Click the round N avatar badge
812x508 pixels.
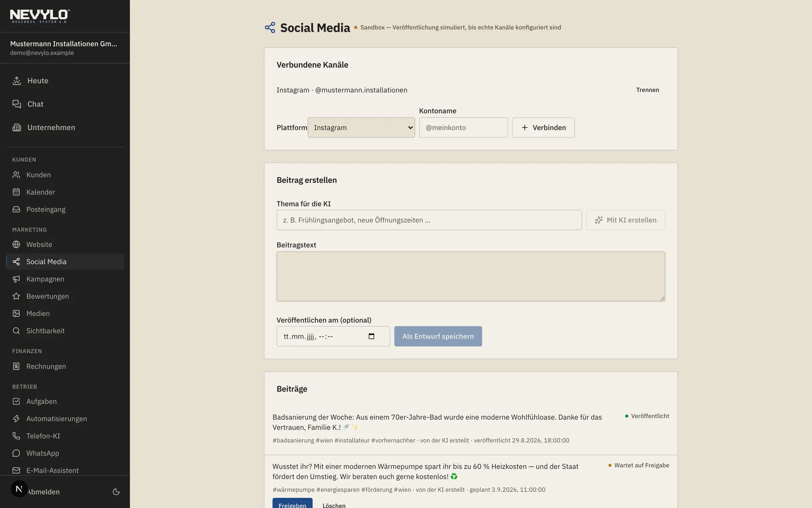19,489
